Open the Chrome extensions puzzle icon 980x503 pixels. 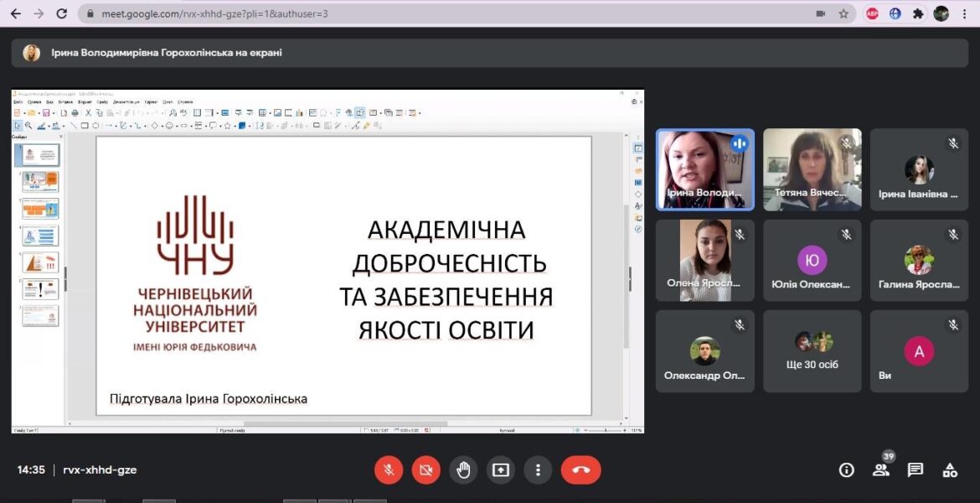(918, 13)
